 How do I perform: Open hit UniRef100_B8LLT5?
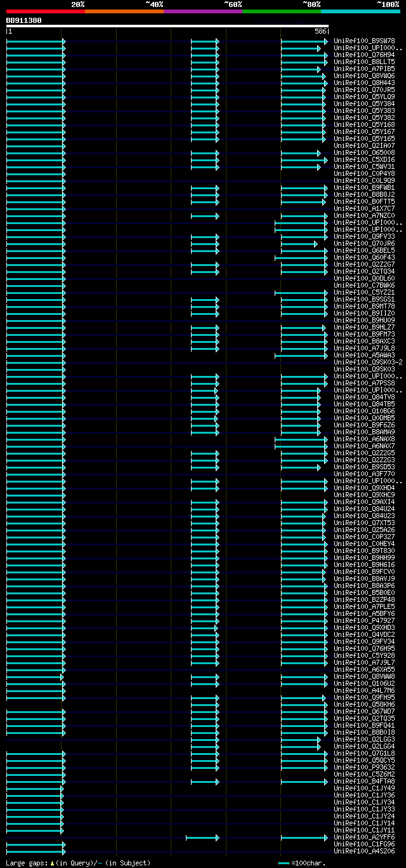[364, 62]
